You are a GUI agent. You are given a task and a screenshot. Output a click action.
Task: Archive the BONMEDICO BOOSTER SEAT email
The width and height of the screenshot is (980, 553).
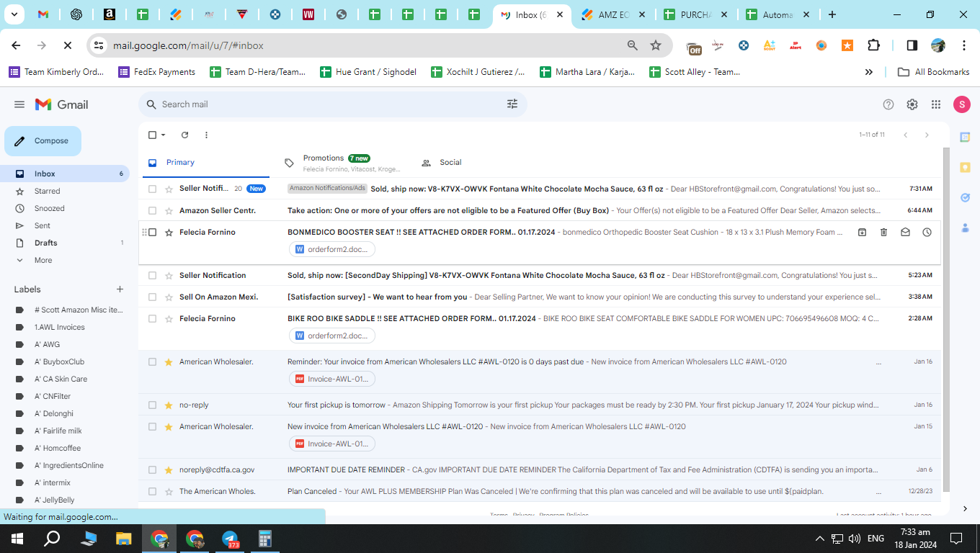862,232
